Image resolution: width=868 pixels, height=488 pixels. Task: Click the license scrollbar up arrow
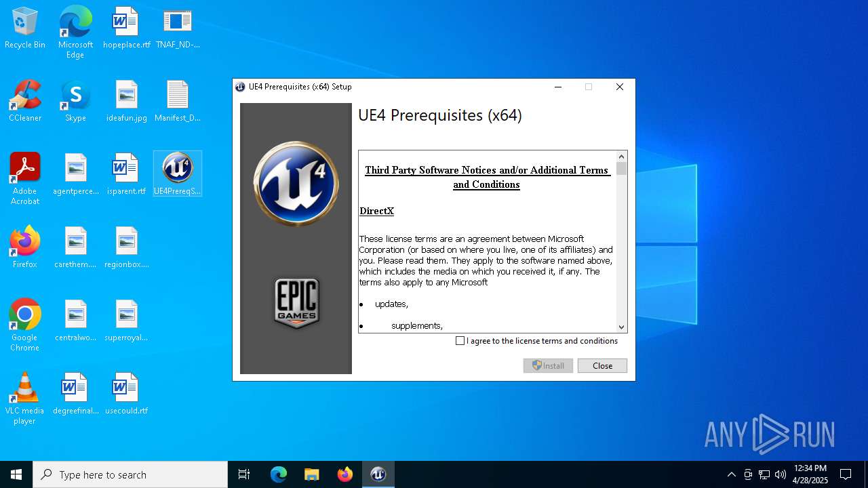tap(621, 157)
